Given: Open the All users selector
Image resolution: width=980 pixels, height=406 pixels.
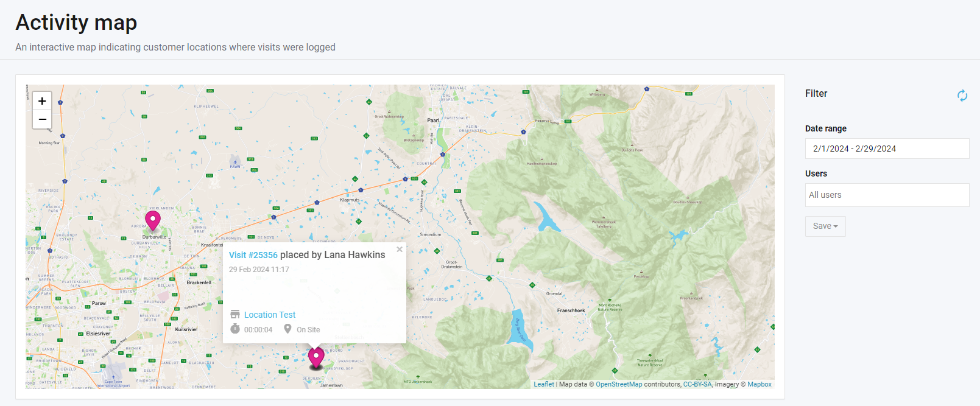Looking at the screenshot, I should click(886, 195).
